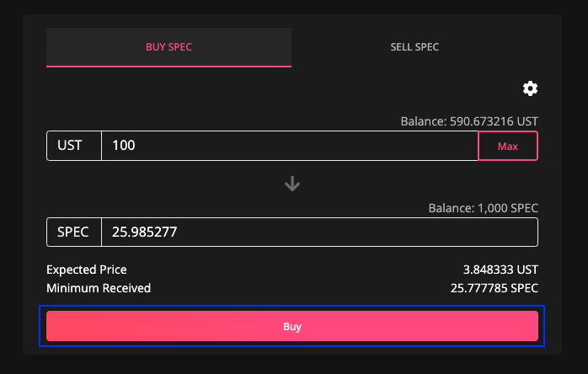Focus the SPEC amount field showing 25.985277

[x=319, y=232]
